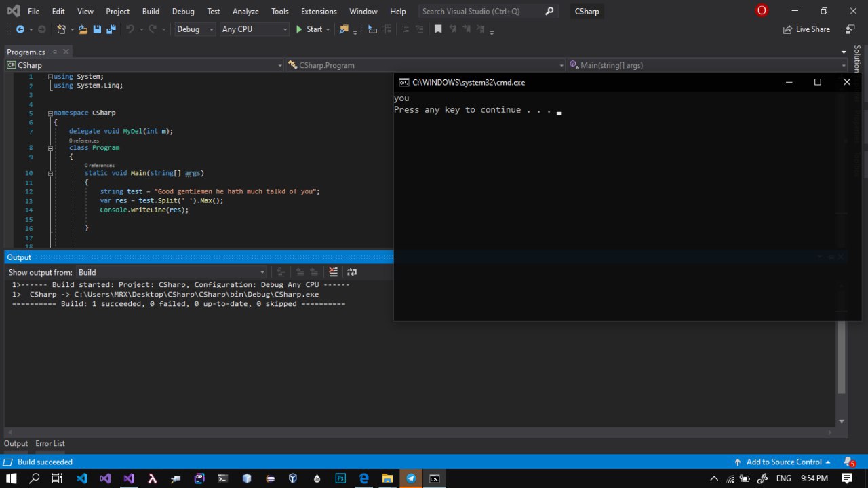
Task: Click the Live Share button
Action: [x=806, y=29]
